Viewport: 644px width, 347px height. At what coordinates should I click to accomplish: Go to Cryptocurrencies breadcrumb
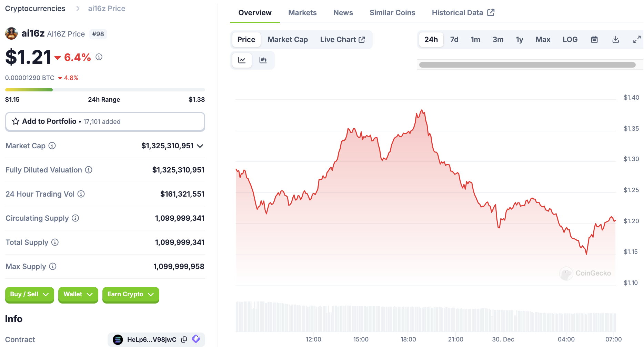tap(35, 9)
